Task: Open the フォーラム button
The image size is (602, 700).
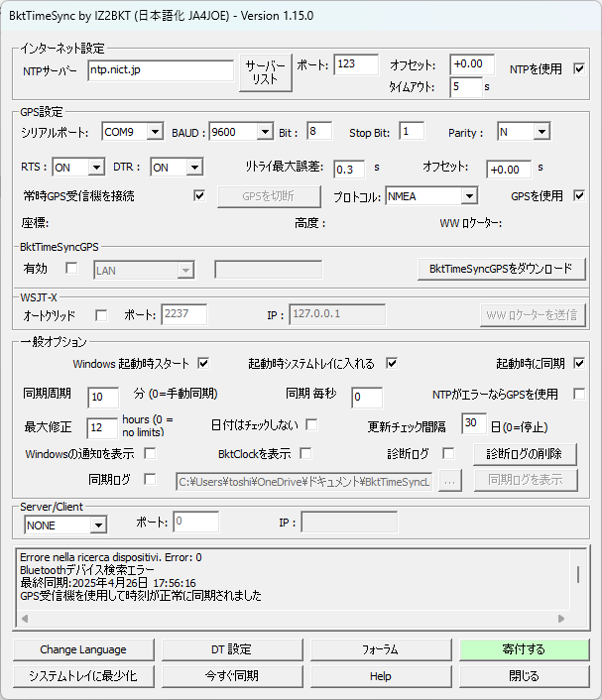Action: click(381, 649)
